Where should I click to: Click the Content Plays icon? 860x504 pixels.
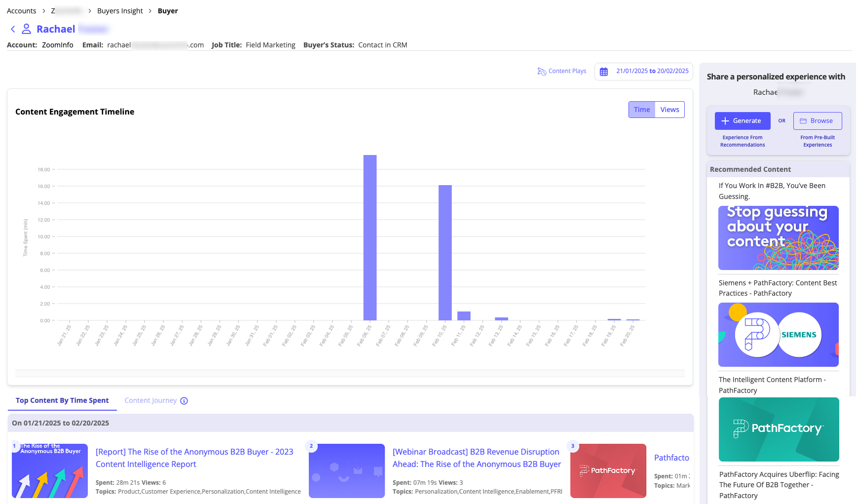point(542,71)
